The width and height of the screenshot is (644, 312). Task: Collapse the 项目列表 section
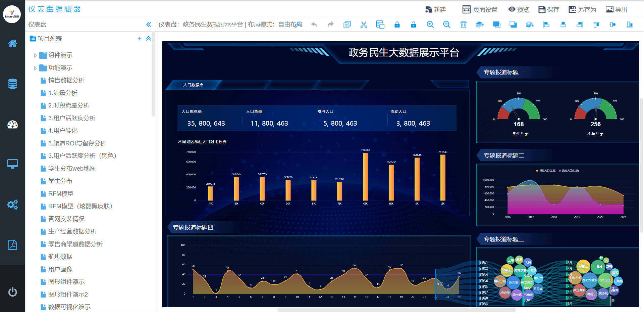[148, 39]
